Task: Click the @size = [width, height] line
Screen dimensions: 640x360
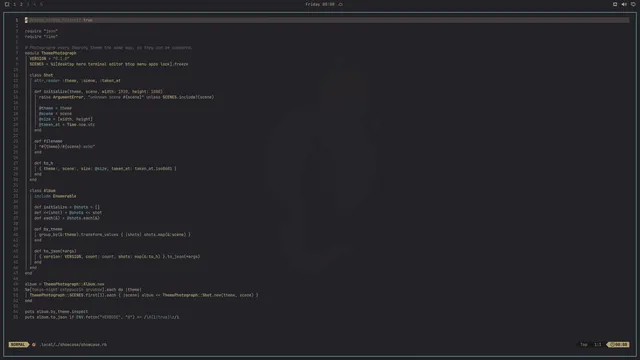Action: click(x=66, y=119)
